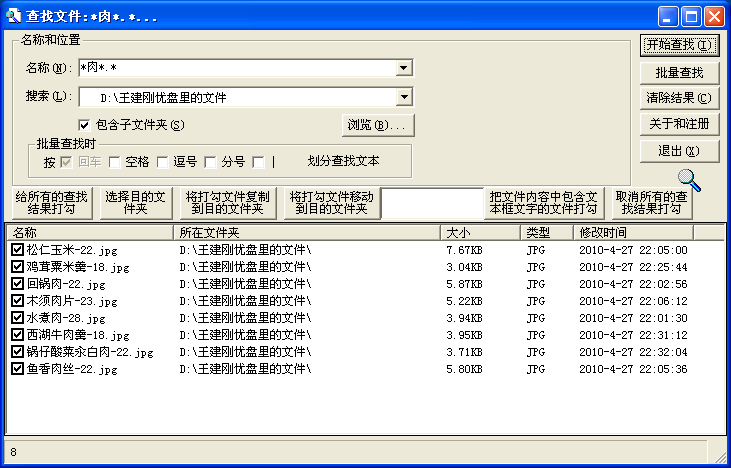Uncheck 鱼香肉丝-22.jpg file checkbox

click(17, 369)
